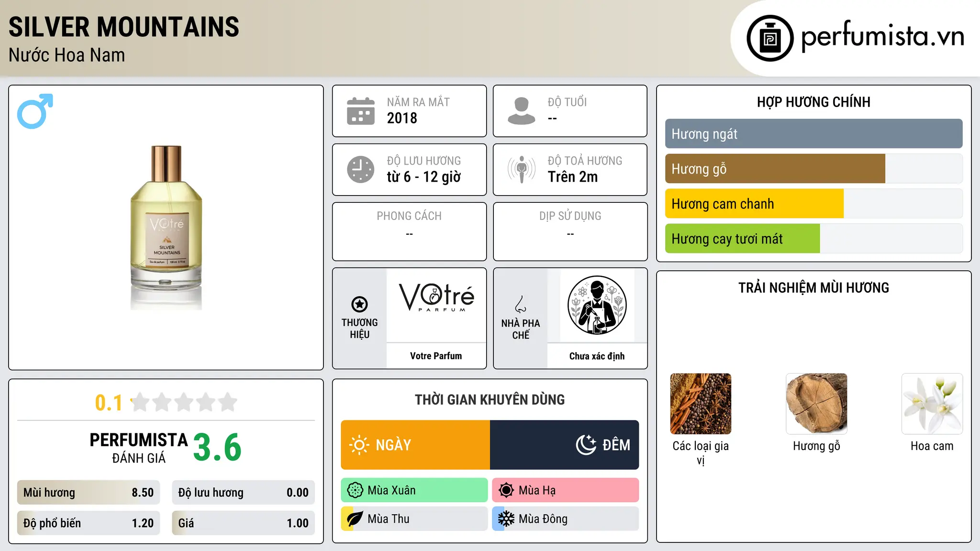Click the Chưa xác định perfumer label
980x551 pixels.
tap(597, 356)
